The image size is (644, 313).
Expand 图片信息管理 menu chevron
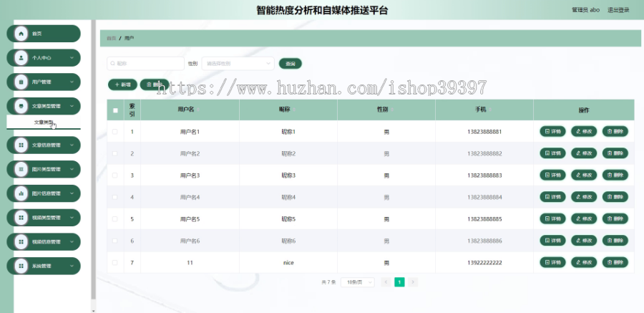[72, 193]
